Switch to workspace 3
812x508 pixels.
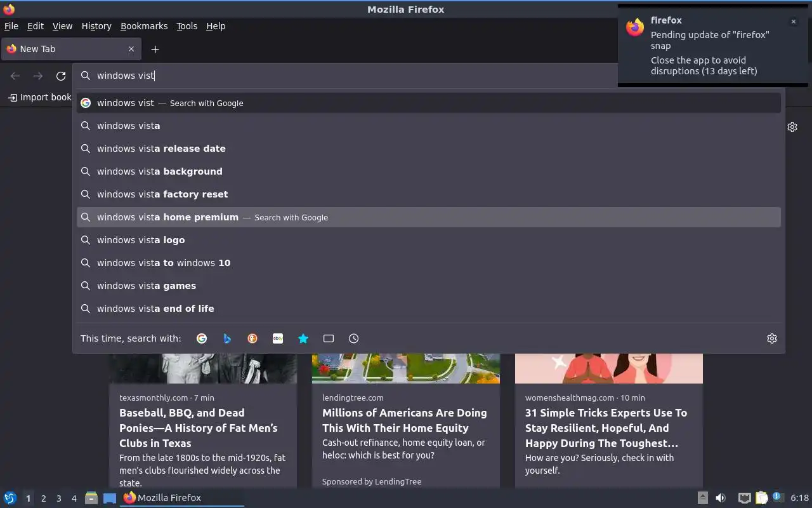pos(58,498)
